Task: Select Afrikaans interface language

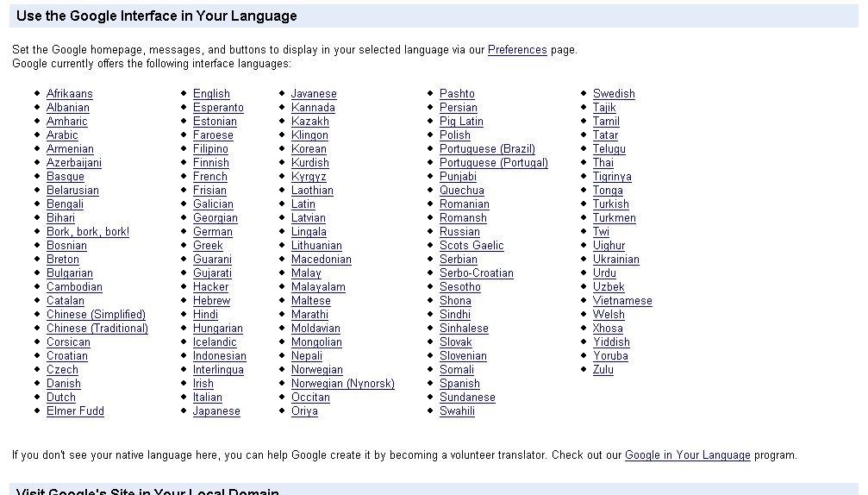Action: pyautogui.click(x=69, y=94)
